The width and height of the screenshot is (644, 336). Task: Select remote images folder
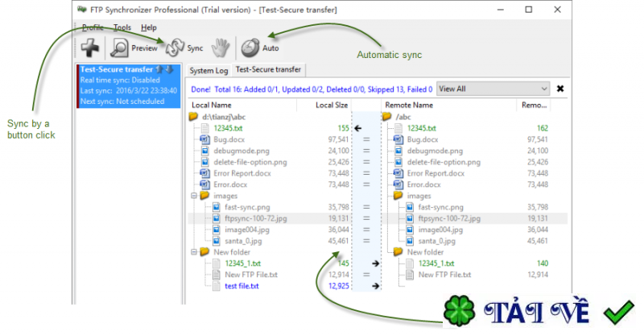point(419,196)
